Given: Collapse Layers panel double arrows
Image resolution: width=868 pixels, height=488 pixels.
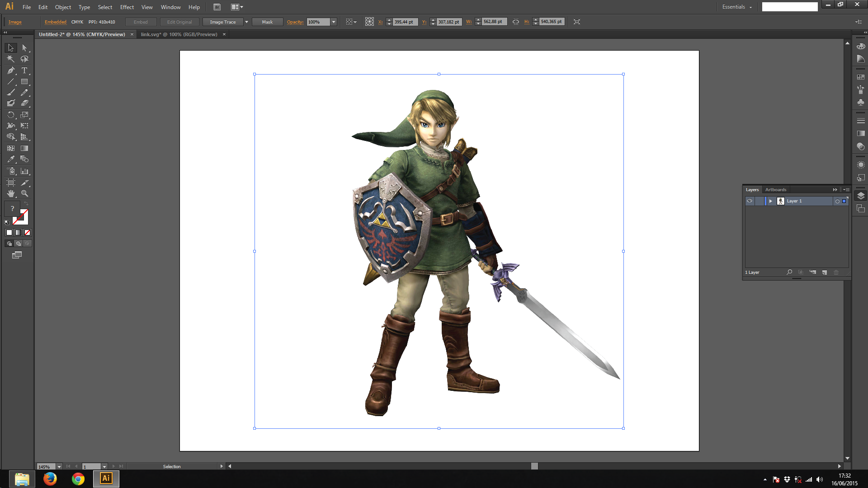Looking at the screenshot, I should coord(835,190).
